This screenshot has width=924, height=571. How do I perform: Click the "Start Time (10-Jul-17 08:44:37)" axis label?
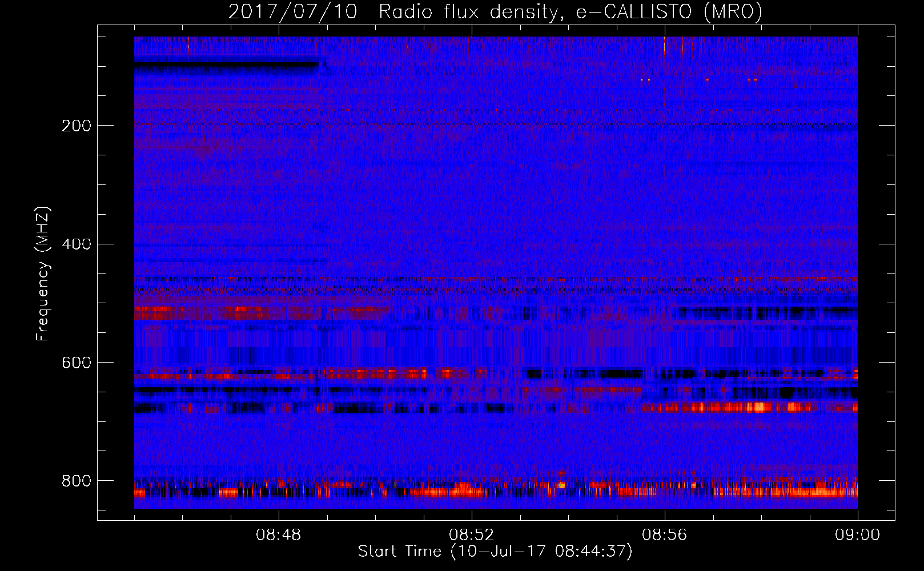click(x=495, y=552)
